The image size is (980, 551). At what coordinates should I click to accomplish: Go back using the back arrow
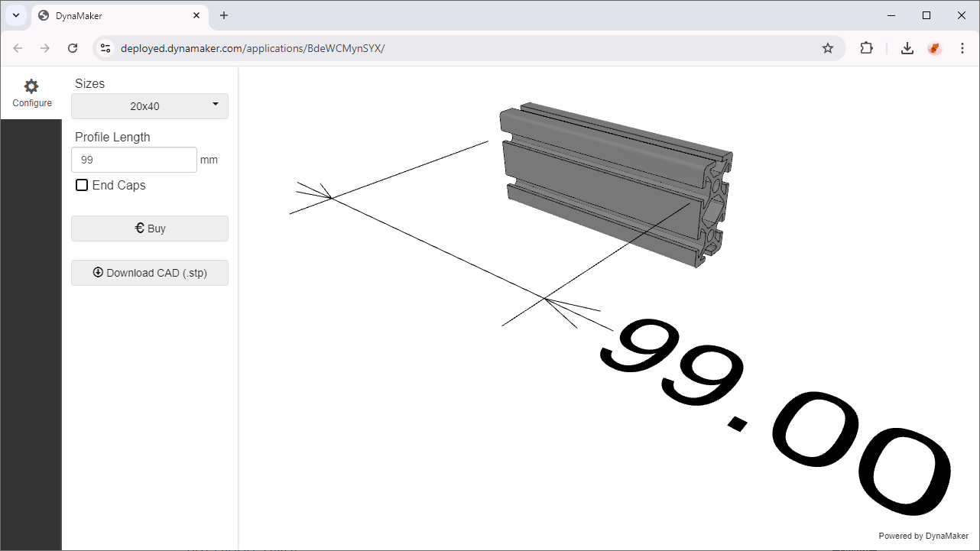pos(18,48)
